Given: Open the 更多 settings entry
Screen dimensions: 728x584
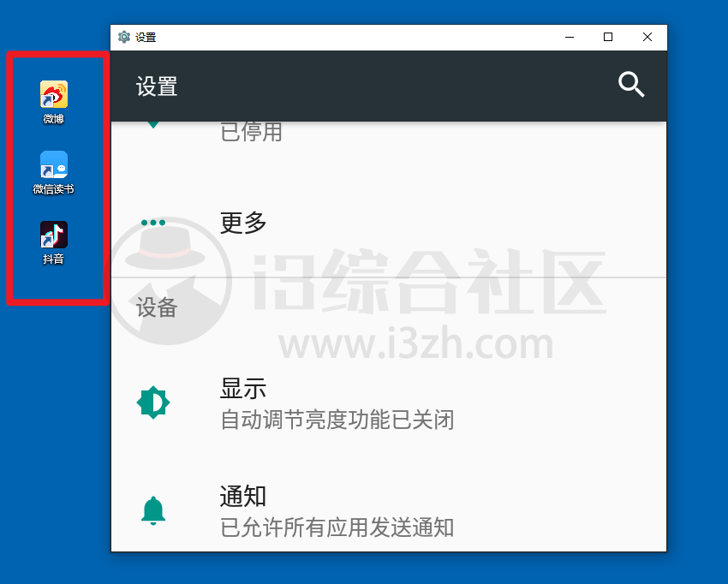Looking at the screenshot, I should [x=389, y=223].
